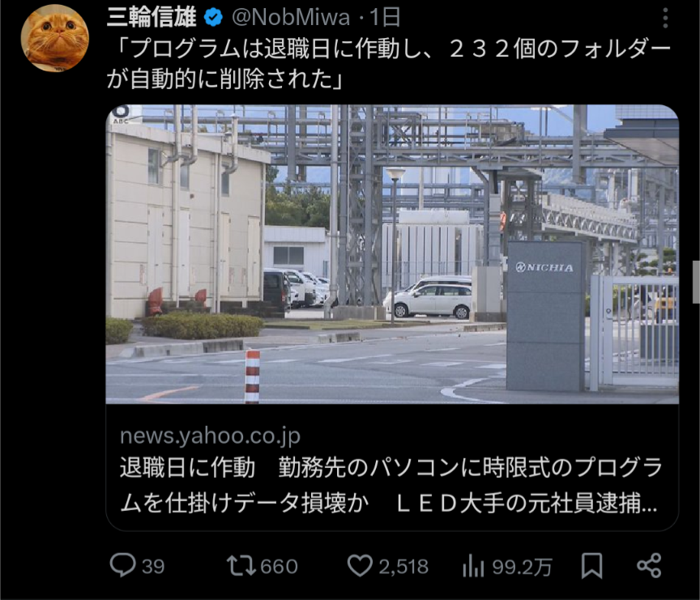Open the reply speech-bubble icon
Image resolution: width=700 pixels, height=600 pixels.
click(123, 566)
